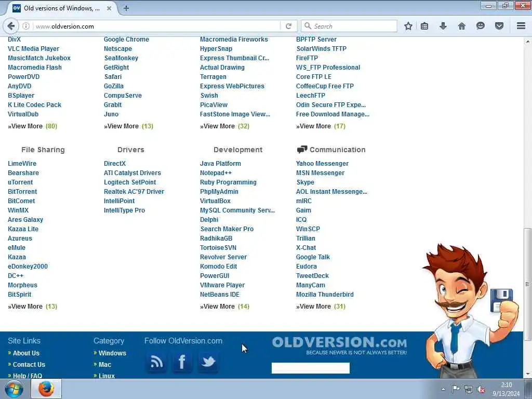The width and height of the screenshot is (532, 399).
Task: Open the ATI Catalyst Drivers link
Action: [132, 172]
